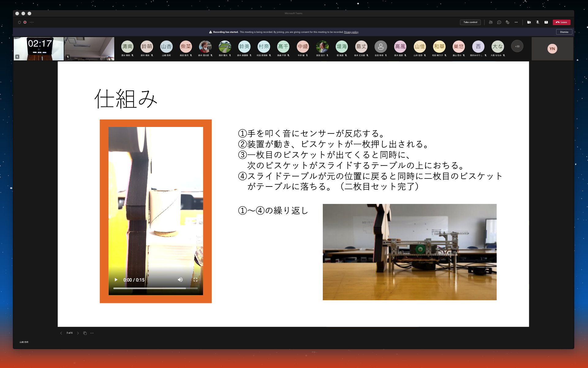588x368 pixels.
Task: Toggle the camera on
Action: (529, 22)
